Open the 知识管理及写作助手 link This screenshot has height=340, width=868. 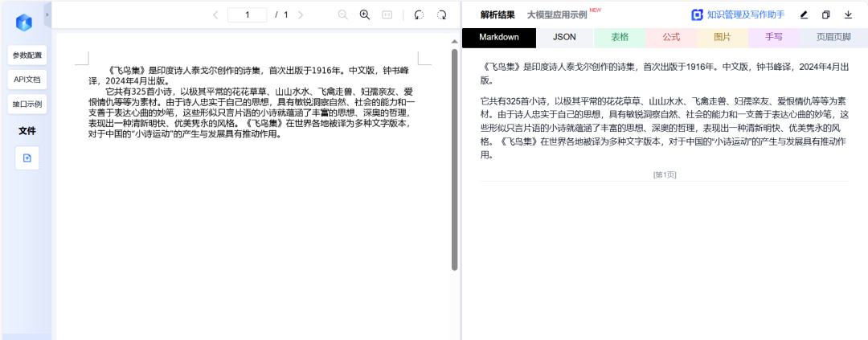(x=746, y=15)
